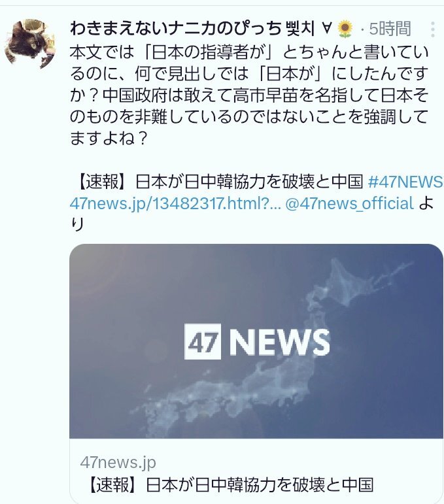Click the 5時間 timestamp
This screenshot has width=444, height=504.
pyautogui.click(x=390, y=29)
